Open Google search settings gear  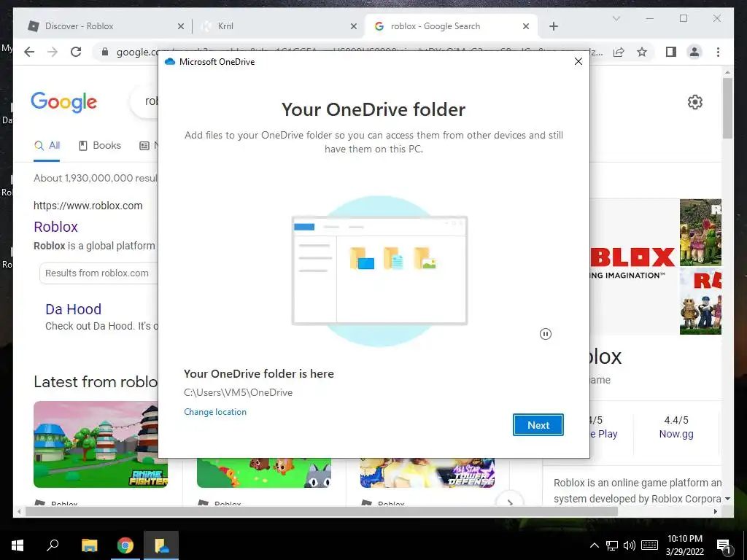(x=695, y=102)
